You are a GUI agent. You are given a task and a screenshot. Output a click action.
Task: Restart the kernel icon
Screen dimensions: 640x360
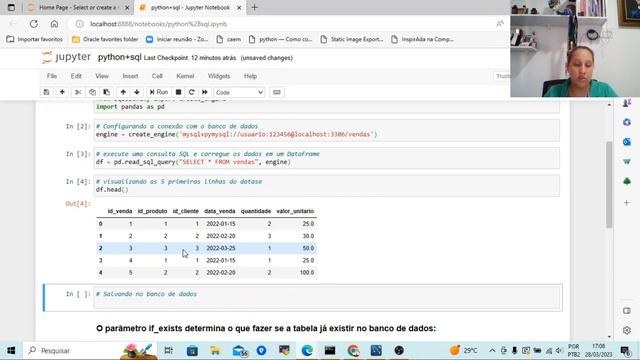coord(191,92)
